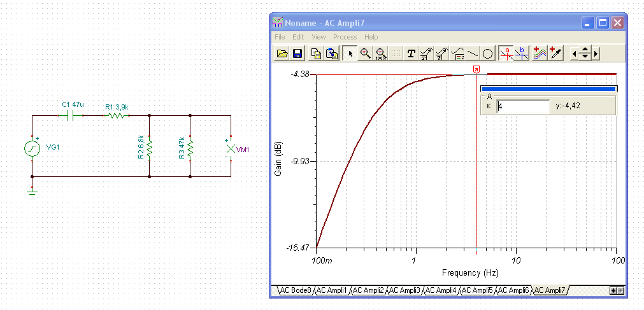This screenshot has width=644, height=310.
Task: Click the left arrow toolbar button
Action: coord(575,53)
